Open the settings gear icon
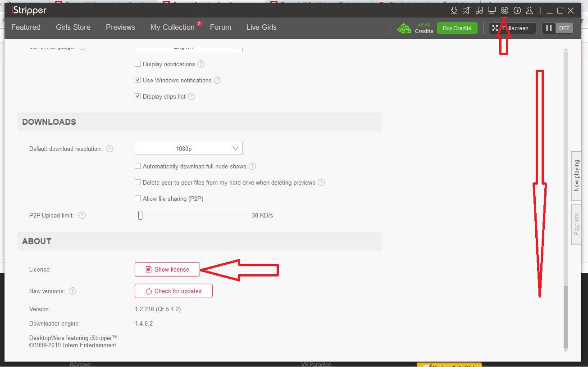The image size is (588, 367). click(x=504, y=10)
